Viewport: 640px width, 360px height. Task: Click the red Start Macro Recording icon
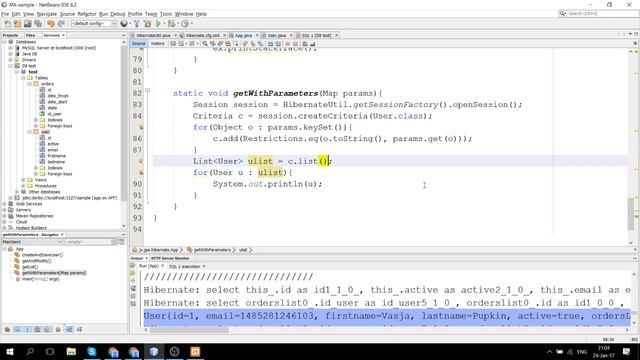point(287,44)
